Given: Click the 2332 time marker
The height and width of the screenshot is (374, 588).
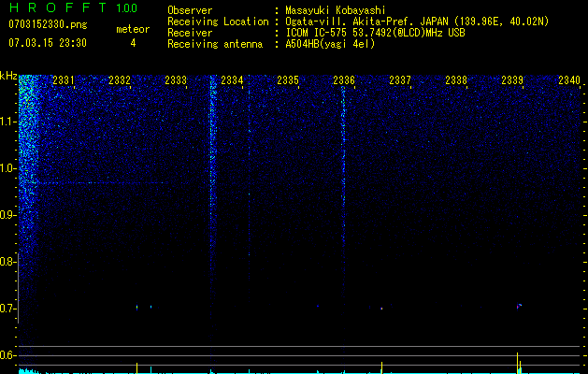Looking at the screenshot, I should click(120, 79).
